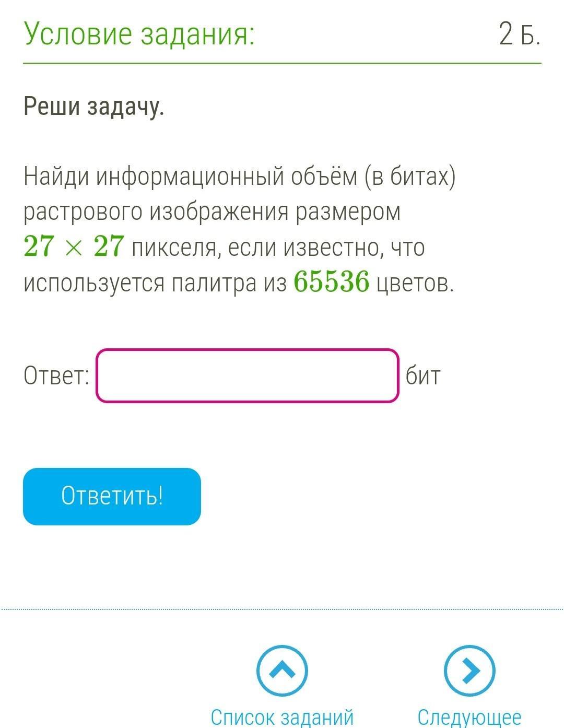Click the Ответ: label
This screenshot has width=564, height=728.
(x=56, y=376)
